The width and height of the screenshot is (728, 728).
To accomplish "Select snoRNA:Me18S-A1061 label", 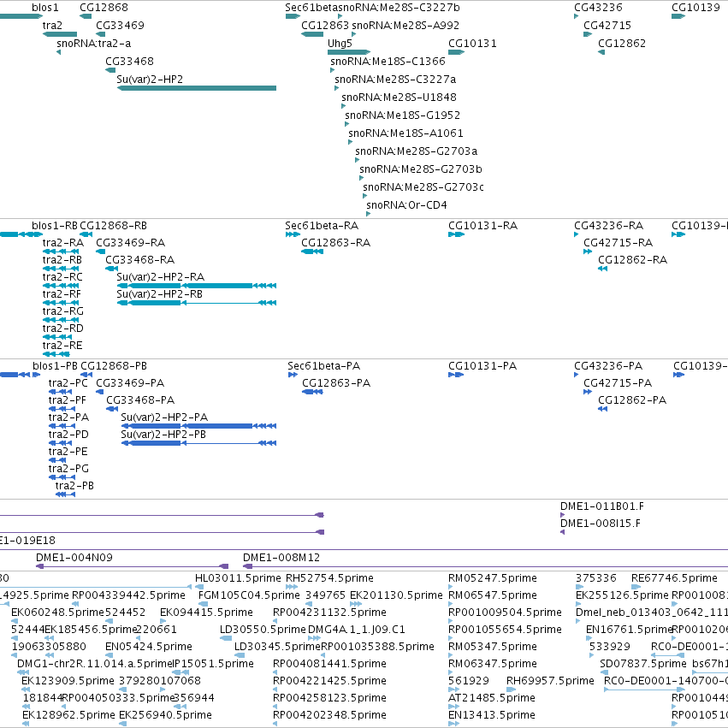I will pyautogui.click(x=405, y=133).
